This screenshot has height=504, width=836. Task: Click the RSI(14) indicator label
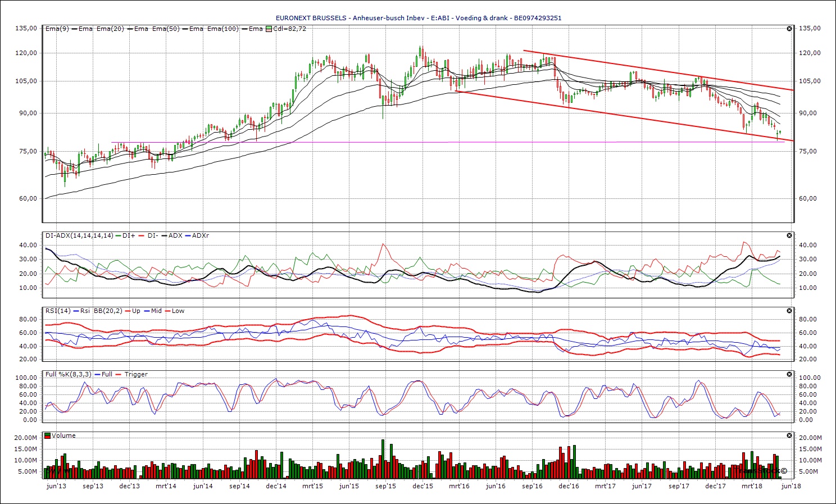click(58, 311)
